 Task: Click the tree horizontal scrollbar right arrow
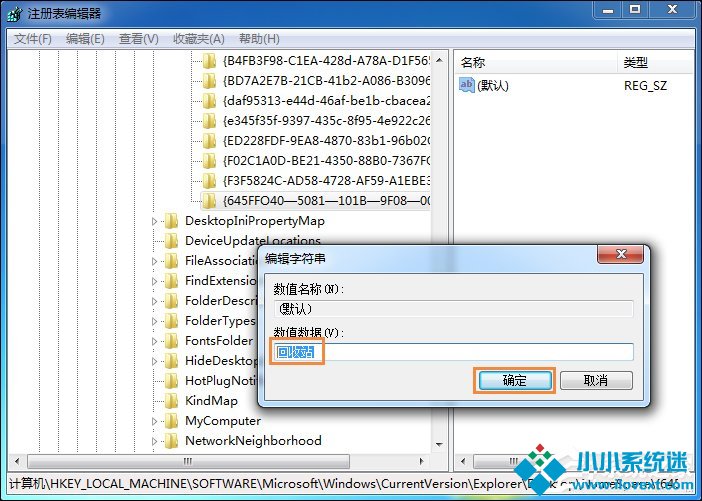[x=422, y=461]
